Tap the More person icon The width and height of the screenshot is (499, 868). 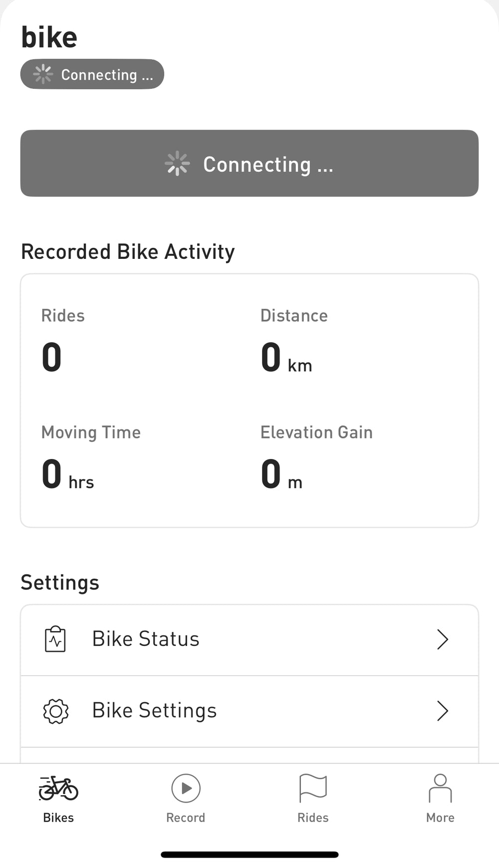point(440,788)
